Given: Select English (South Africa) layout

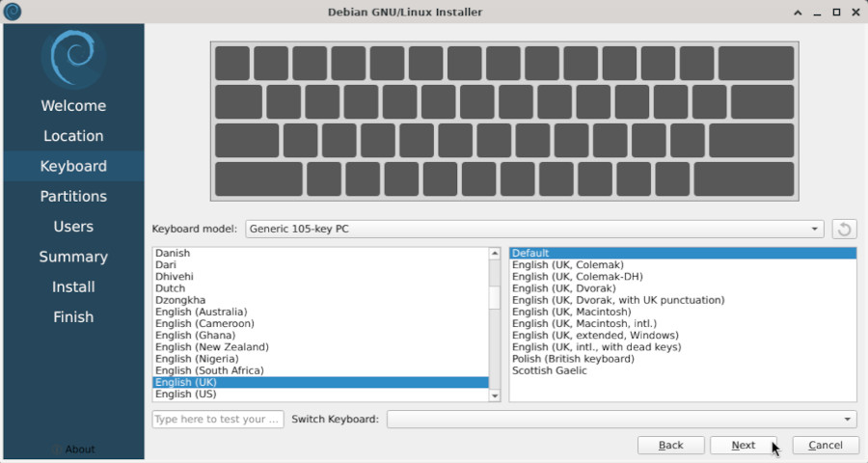Looking at the screenshot, I should (320, 370).
